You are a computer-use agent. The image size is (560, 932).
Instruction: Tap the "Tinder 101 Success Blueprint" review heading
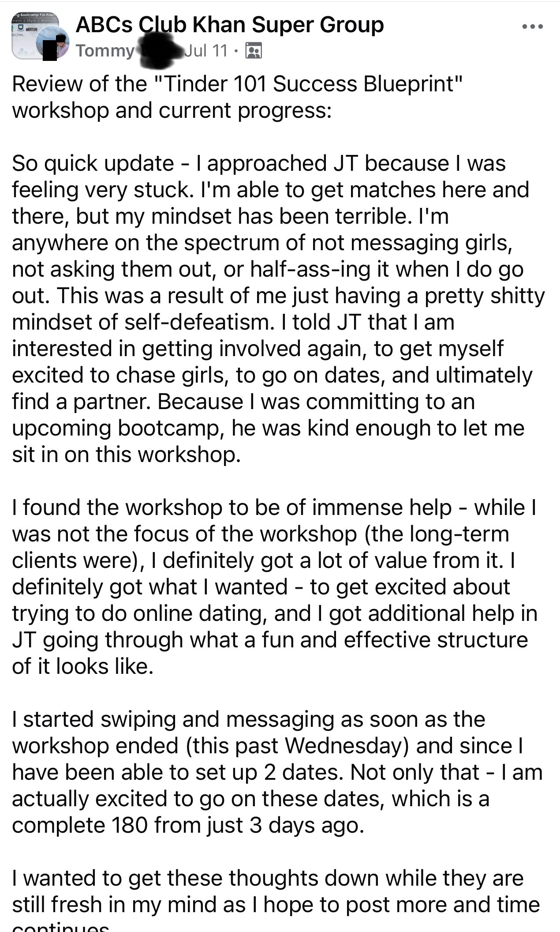point(237,84)
